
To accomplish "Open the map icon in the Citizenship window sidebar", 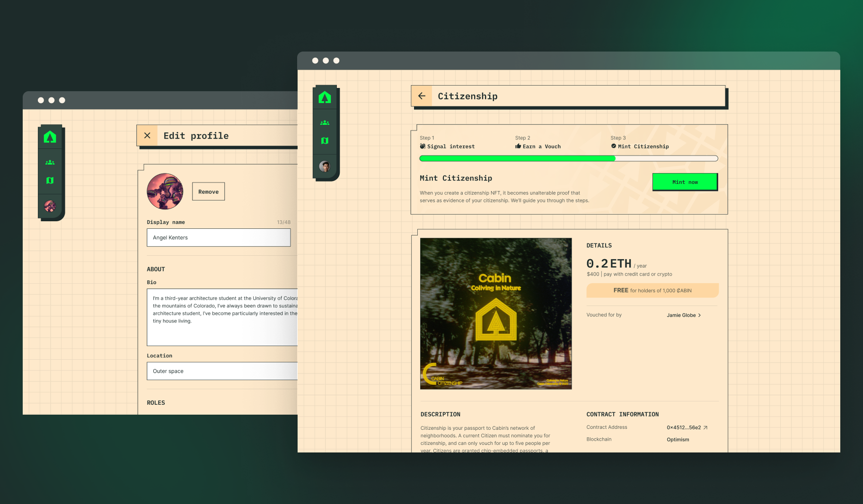I will point(325,140).
